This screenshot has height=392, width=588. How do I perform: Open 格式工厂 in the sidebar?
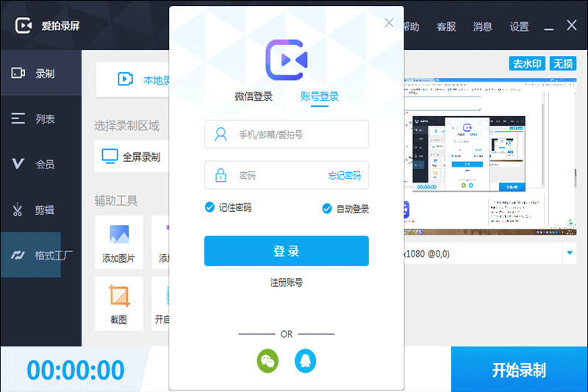click(x=40, y=255)
